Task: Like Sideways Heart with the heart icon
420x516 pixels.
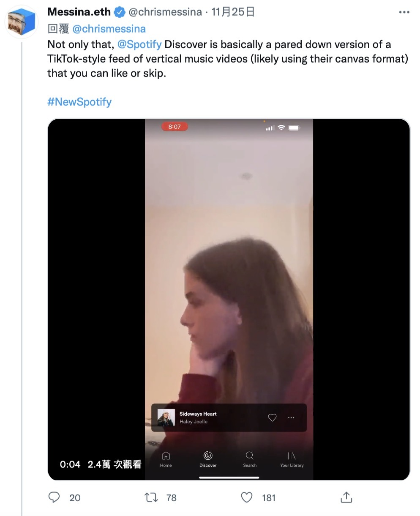Action: (x=273, y=417)
